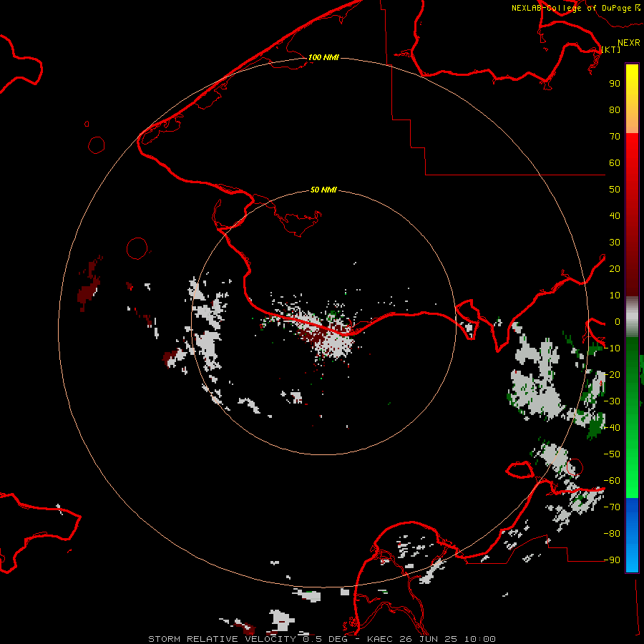
Task: Pick the bright green band of the color bar
Action: (632, 481)
